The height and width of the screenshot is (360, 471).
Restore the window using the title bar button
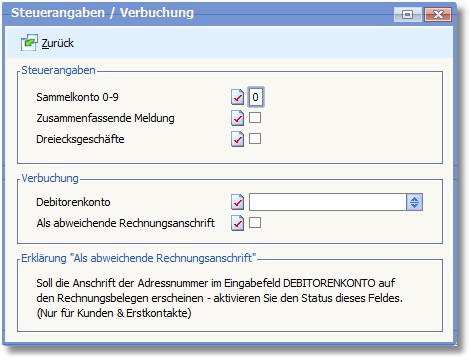pyautogui.click(x=407, y=14)
